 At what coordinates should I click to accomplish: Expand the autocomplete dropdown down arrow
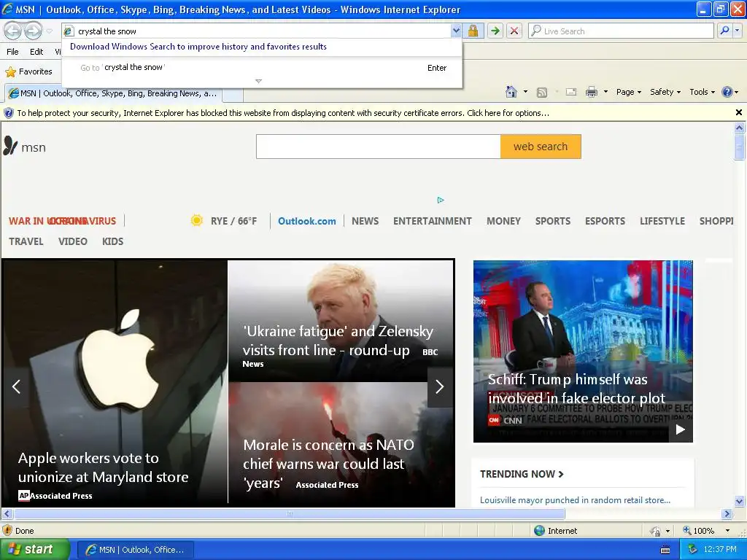click(259, 82)
